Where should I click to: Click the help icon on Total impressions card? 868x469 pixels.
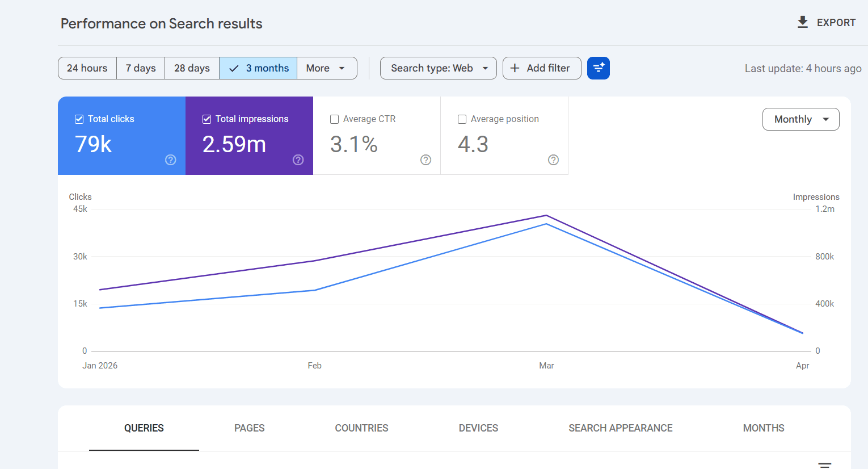click(x=298, y=160)
